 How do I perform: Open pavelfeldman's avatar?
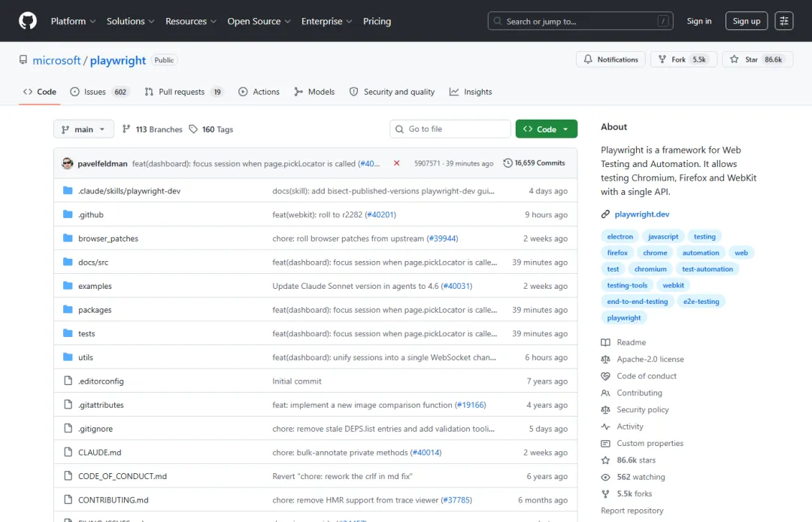pos(68,164)
